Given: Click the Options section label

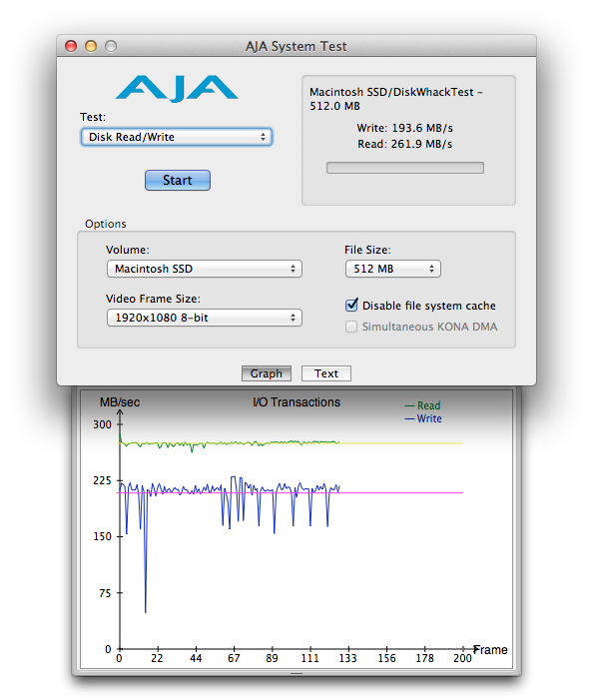Looking at the screenshot, I should pos(105,224).
